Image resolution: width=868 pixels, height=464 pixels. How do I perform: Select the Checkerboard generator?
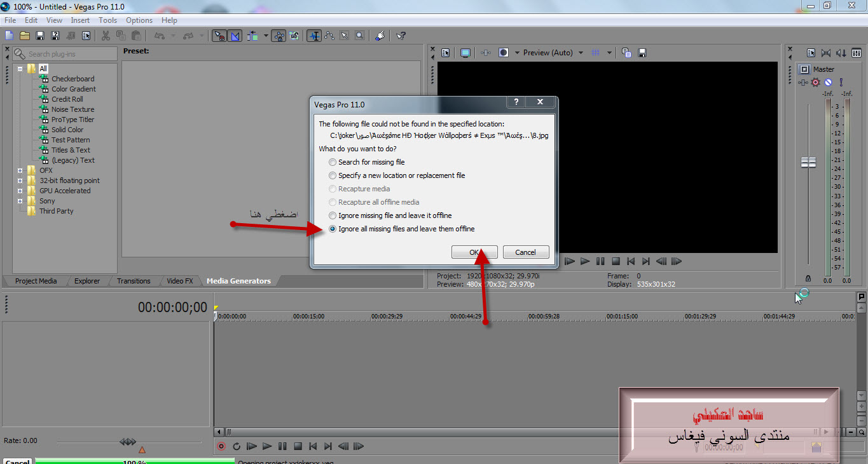72,79
